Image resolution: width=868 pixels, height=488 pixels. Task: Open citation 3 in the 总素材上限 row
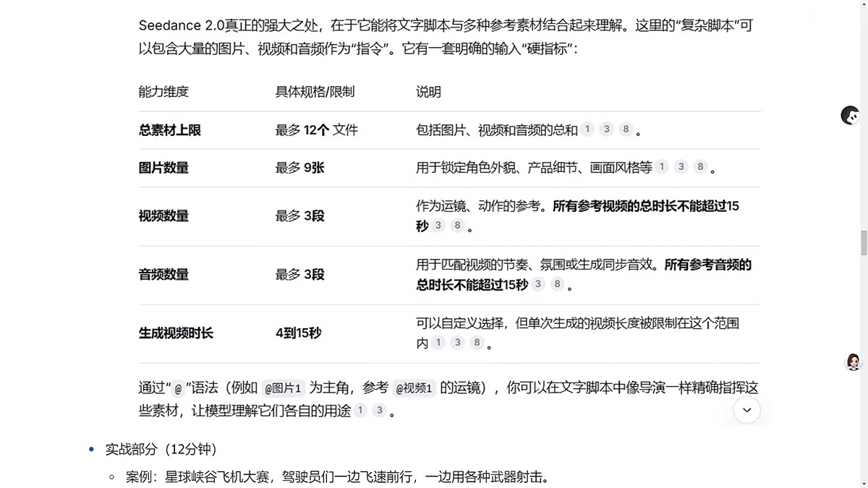click(607, 130)
